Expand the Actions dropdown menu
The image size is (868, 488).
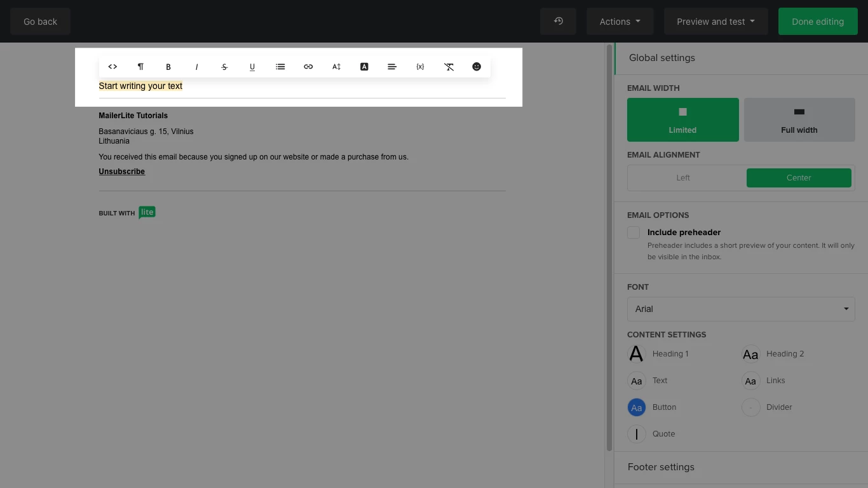[x=620, y=22]
